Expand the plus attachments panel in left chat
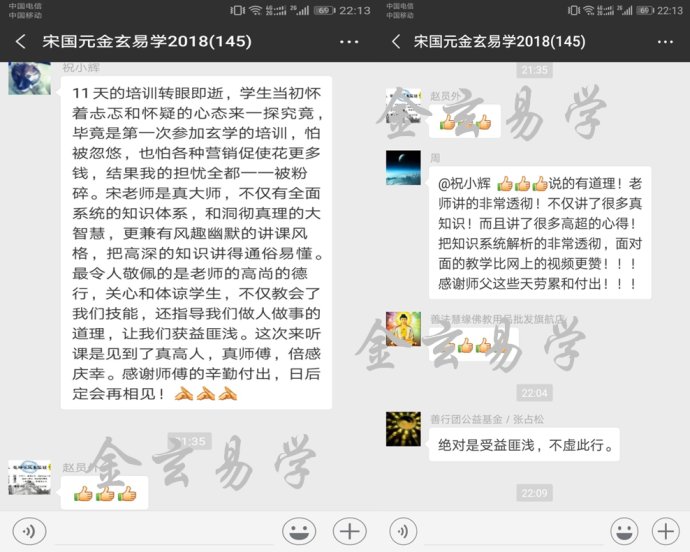Image resolution: width=690 pixels, height=552 pixels. pos(348,530)
